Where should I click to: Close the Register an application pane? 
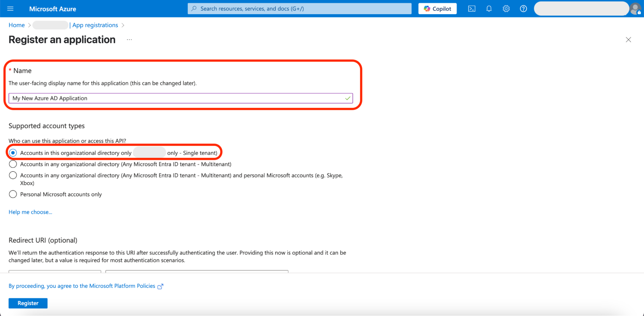coord(628,40)
